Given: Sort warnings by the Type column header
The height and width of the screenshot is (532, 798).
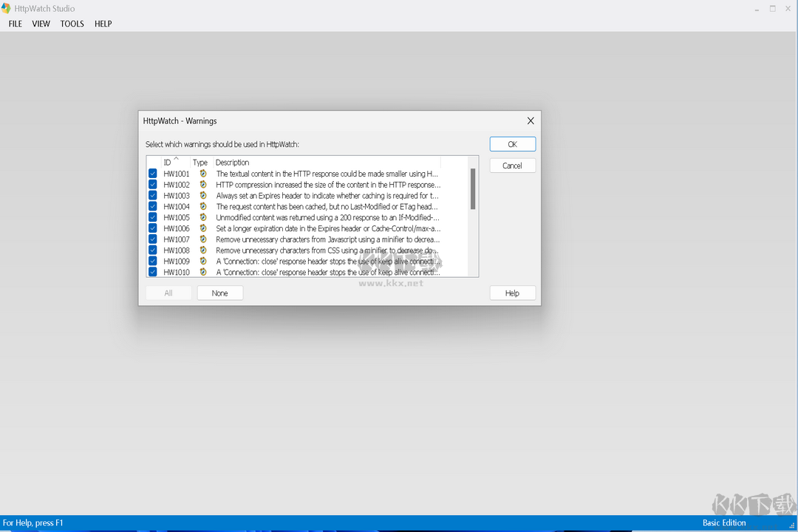Looking at the screenshot, I should click(x=201, y=163).
